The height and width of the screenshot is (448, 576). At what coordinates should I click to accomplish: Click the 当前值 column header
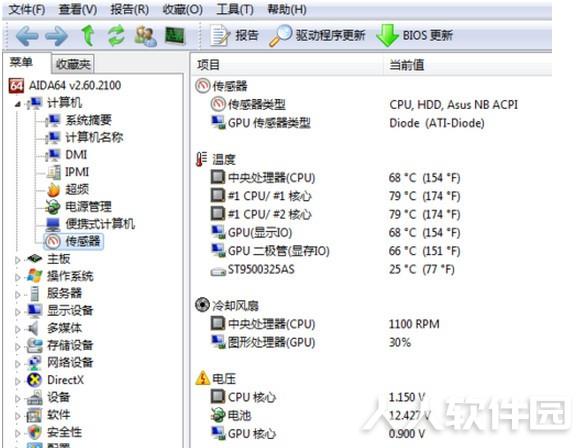tap(407, 65)
